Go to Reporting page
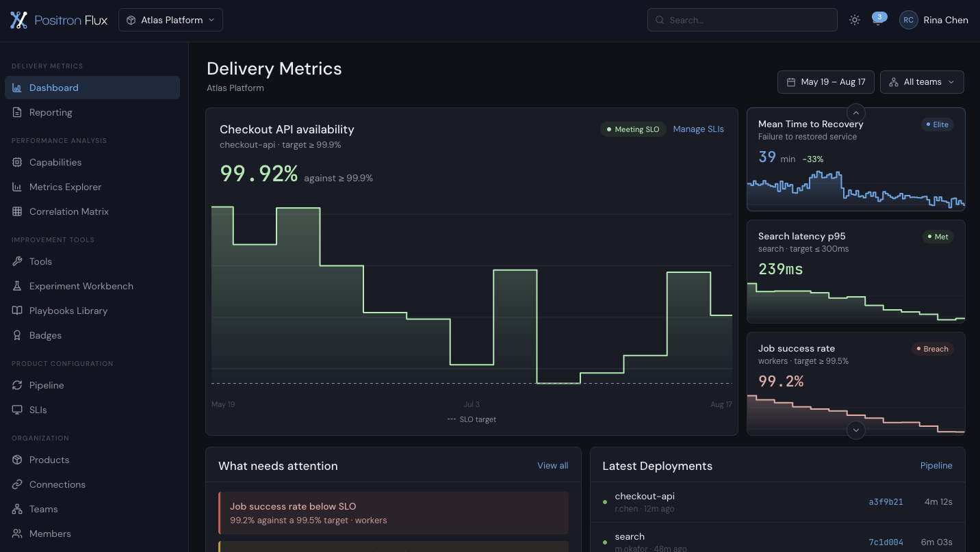Screen dimensions: 980x552 (x=92, y=112)
